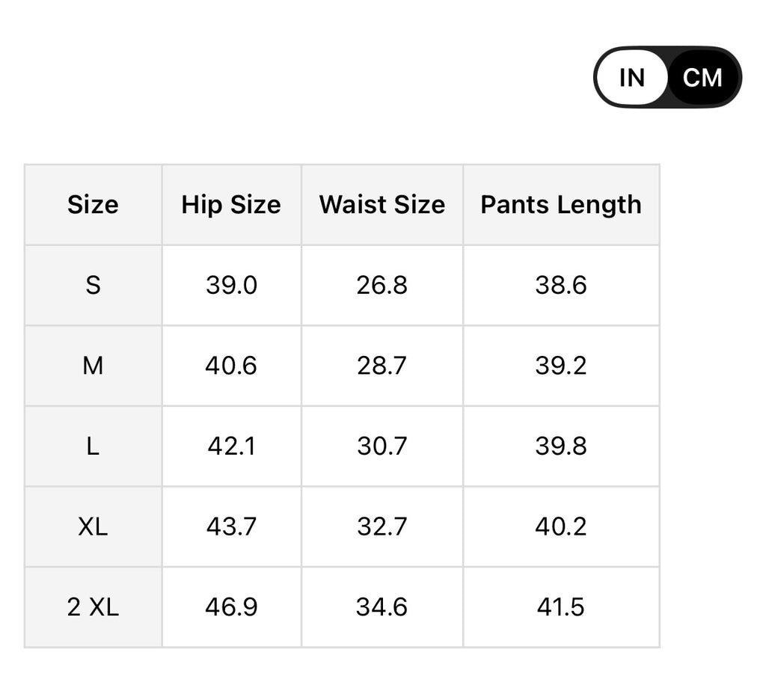Click hip size value 39.0
The height and width of the screenshot is (700, 766).
coord(231,285)
